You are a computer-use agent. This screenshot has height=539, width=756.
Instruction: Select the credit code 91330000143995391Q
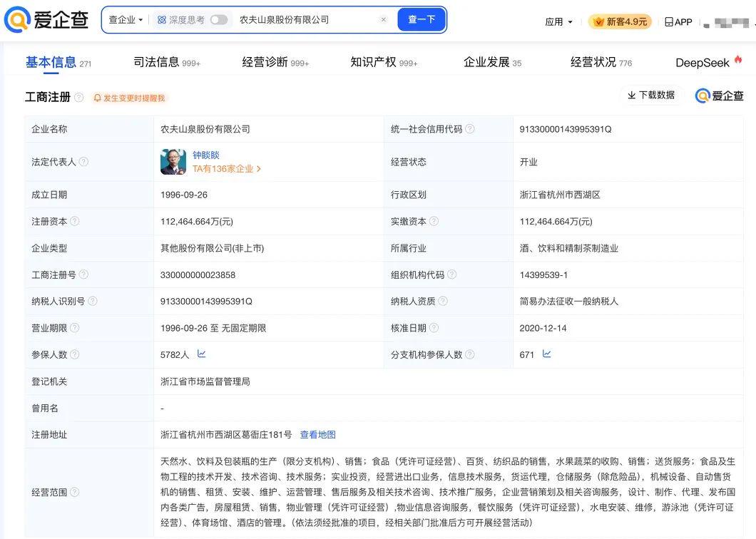(566, 129)
